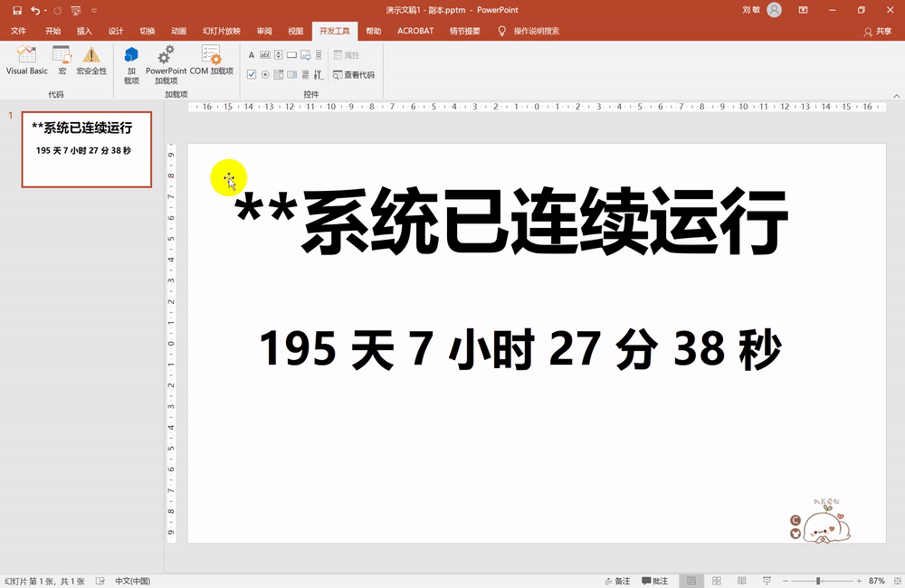The width and height of the screenshot is (905, 588).
Task: Select slide 1 thumbnail
Action: tap(87, 149)
